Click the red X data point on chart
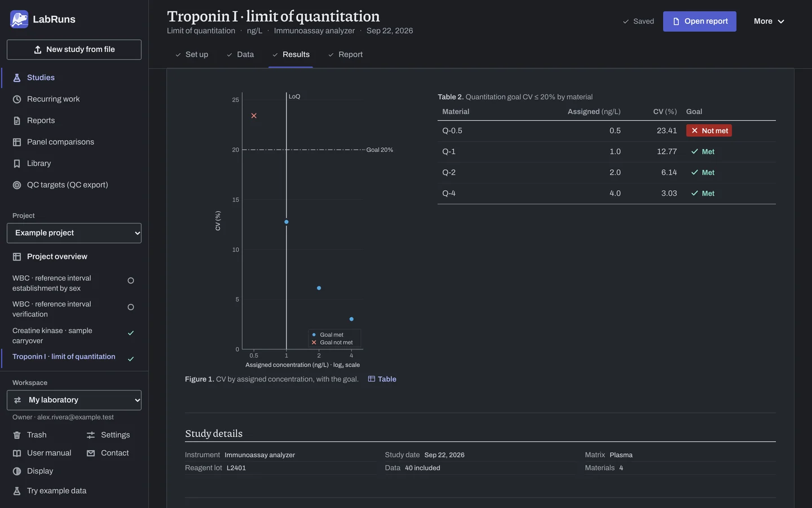 tap(254, 116)
